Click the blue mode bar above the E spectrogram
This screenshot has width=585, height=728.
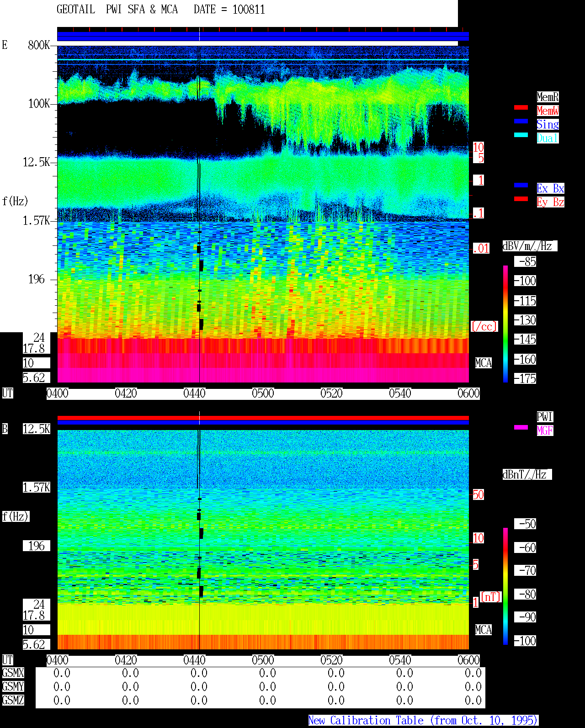pyautogui.click(x=263, y=37)
